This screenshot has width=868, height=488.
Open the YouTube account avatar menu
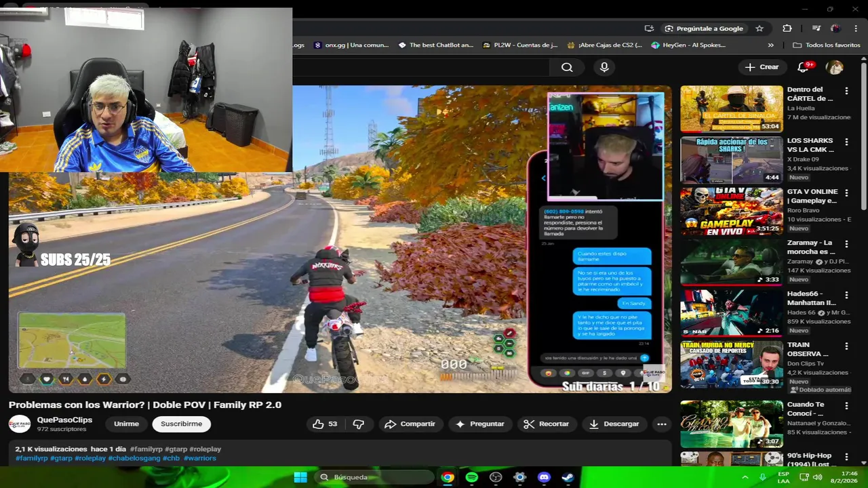pyautogui.click(x=834, y=67)
